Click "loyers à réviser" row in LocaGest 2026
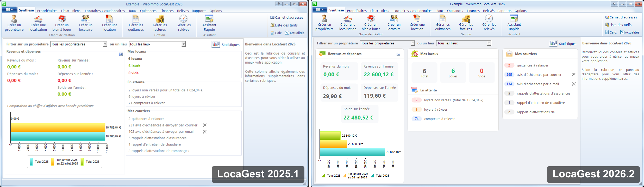The width and height of the screenshot is (644, 187). [x=429, y=109]
